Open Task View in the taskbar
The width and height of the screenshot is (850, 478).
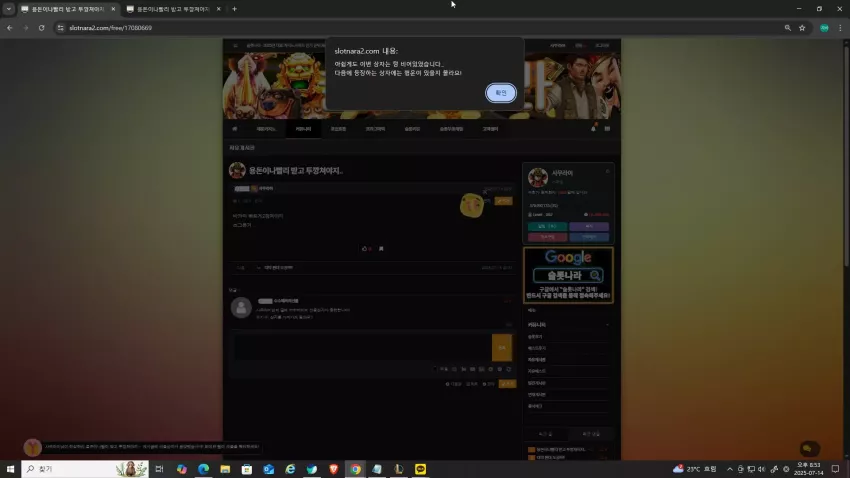coord(159,469)
